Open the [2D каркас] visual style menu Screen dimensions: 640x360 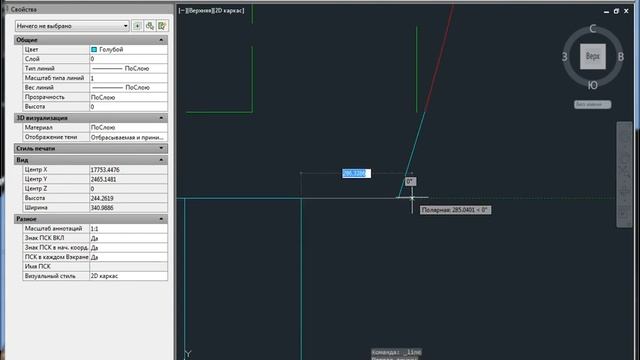tap(229, 11)
